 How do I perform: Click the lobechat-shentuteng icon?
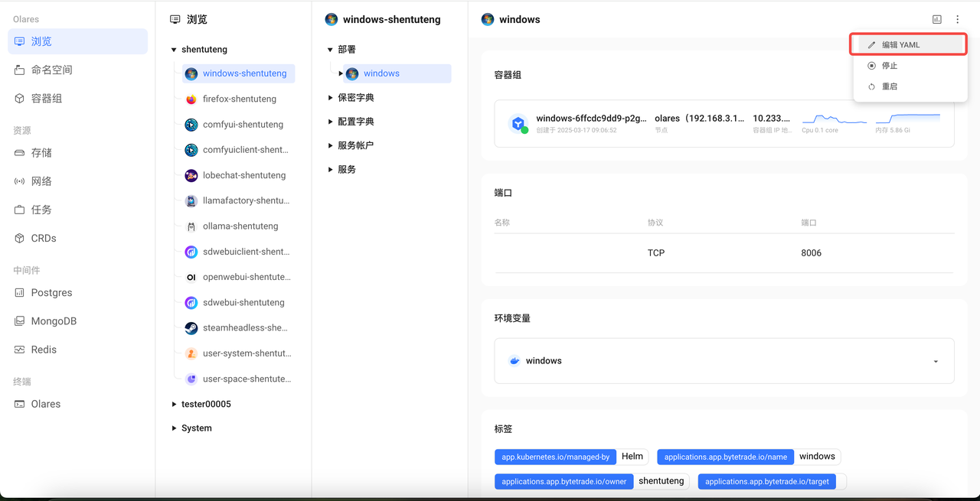[191, 175]
